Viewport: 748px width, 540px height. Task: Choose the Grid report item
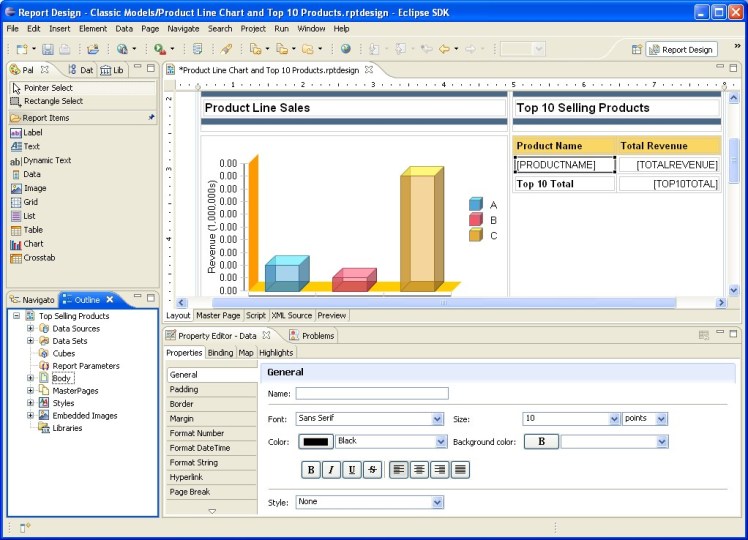(30, 202)
